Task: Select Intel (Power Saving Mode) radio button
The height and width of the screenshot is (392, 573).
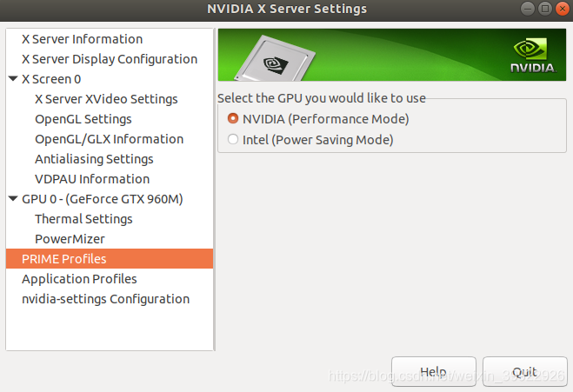Action: (233, 140)
